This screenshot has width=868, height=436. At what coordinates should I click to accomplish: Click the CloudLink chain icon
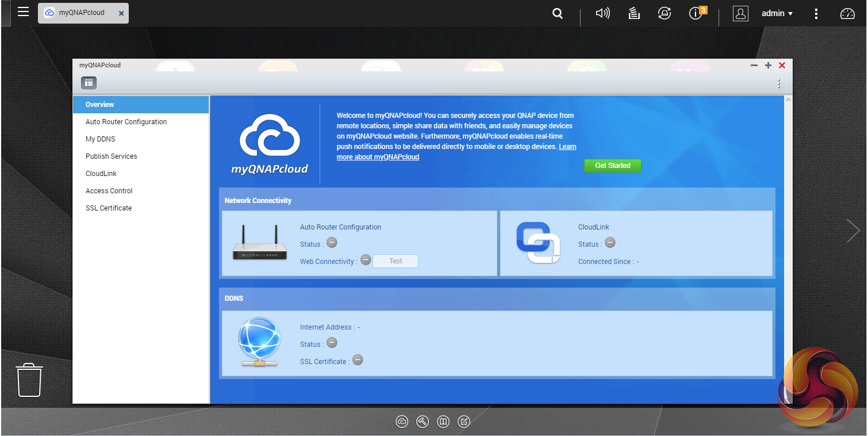pos(539,243)
